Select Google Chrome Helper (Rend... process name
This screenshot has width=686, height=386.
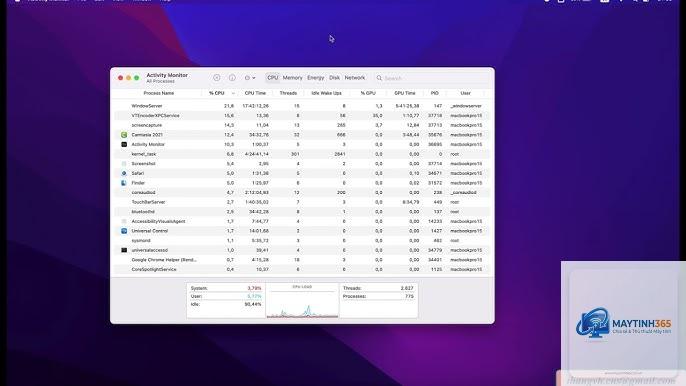(164, 260)
